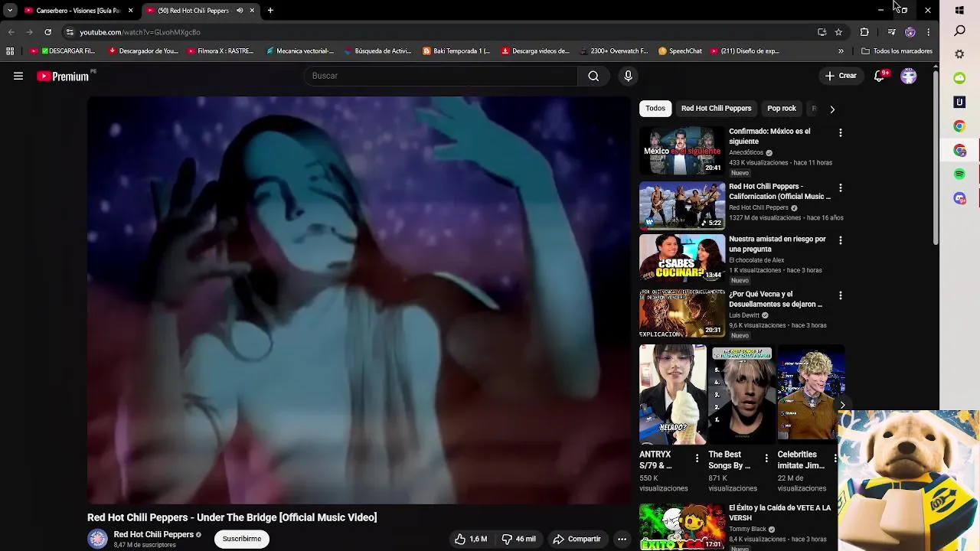Screen dimensions: 980x551
Task: Open DESCARGAR FIL... bookmark
Action: (63, 51)
